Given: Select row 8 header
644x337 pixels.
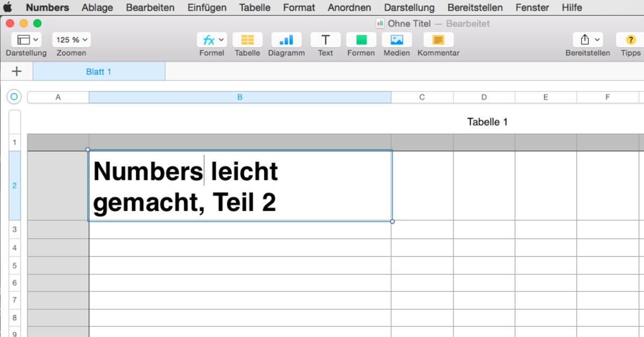Looking at the screenshot, I should coord(14,318).
